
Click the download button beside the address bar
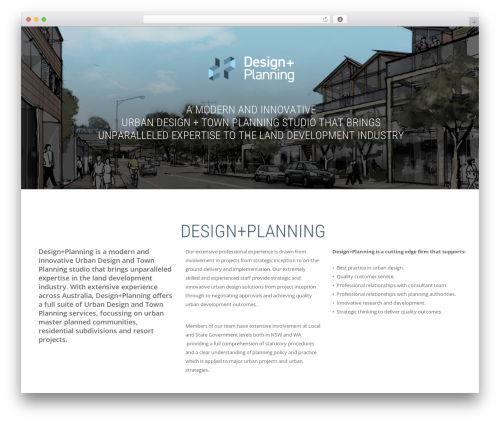tap(340, 19)
